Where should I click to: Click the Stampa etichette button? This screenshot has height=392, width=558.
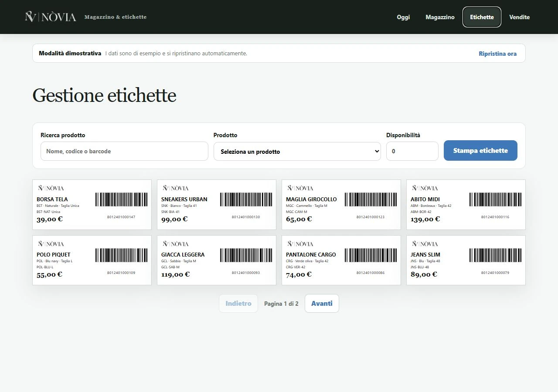pos(480,150)
